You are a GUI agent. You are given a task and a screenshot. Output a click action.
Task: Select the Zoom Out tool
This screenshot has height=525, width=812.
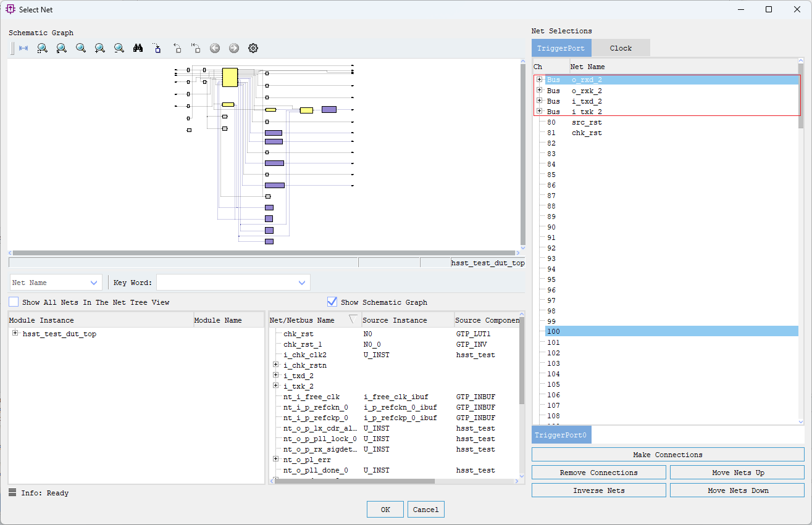(x=119, y=48)
